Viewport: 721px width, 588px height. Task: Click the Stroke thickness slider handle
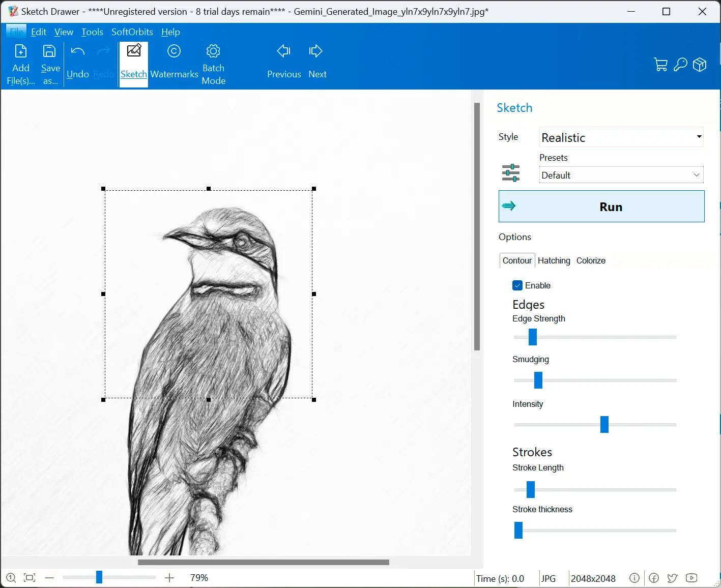[518, 530]
